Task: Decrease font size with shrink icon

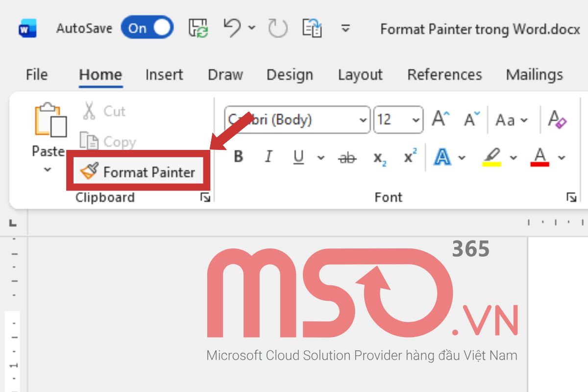Action: [472, 119]
